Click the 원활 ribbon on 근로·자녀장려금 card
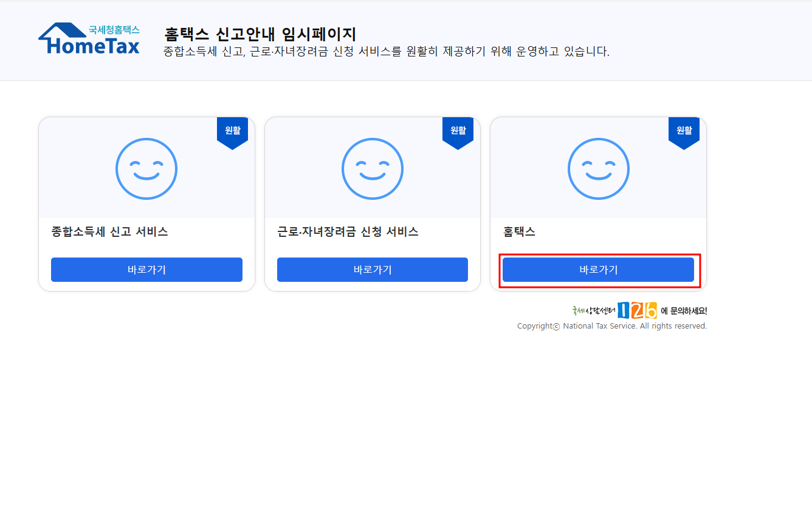 (458, 129)
